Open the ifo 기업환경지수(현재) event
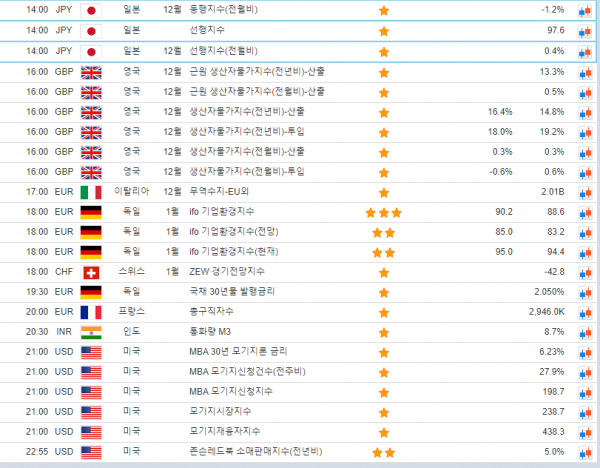600x468 pixels. click(236, 252)
